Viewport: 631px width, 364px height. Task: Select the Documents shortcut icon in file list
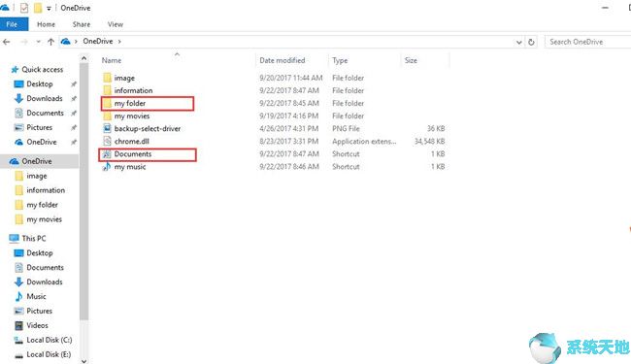[x=106, y=154]
